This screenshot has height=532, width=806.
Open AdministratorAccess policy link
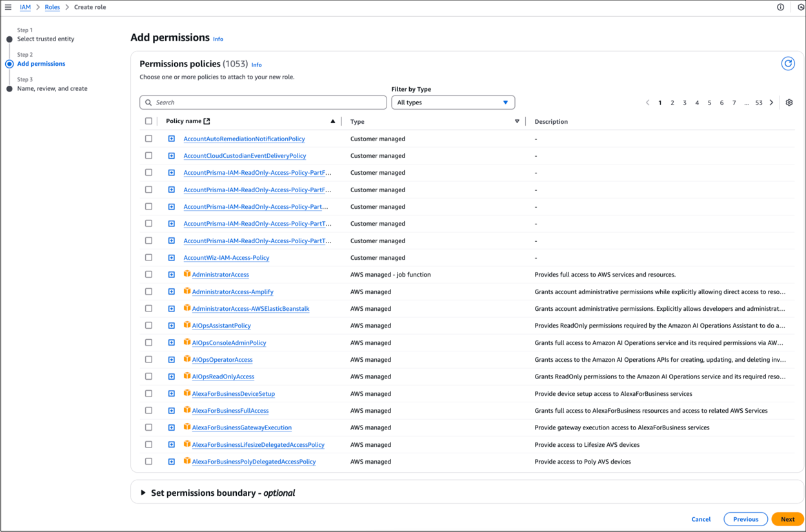pyautogui.click(x=220, y=275)
